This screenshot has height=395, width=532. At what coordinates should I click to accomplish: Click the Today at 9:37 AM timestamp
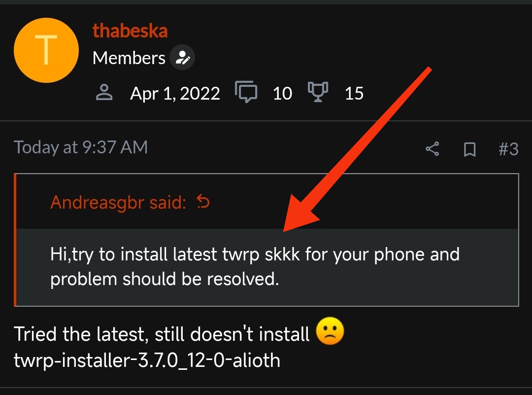[x=81, y=147]
